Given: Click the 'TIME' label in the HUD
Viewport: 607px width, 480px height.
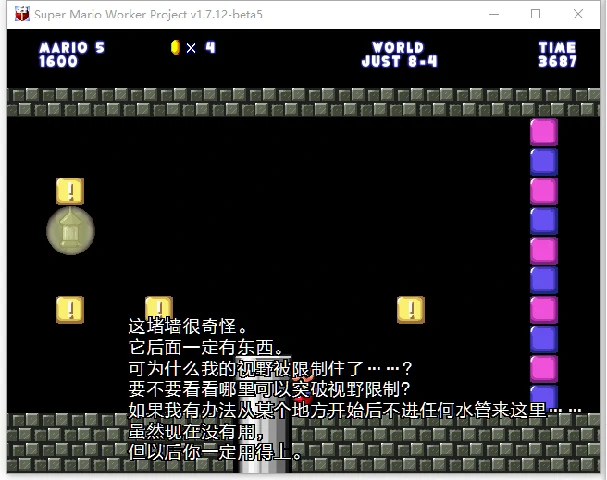Looking at the screenshot, I should click(x=557, y=48).
